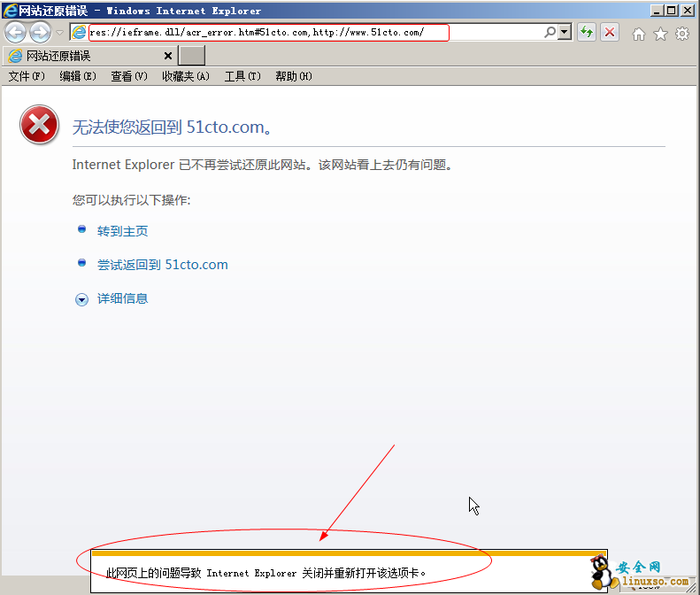Open the 文件(F) menu
This screenshot has height=595, width=700.
click(27, 76)
